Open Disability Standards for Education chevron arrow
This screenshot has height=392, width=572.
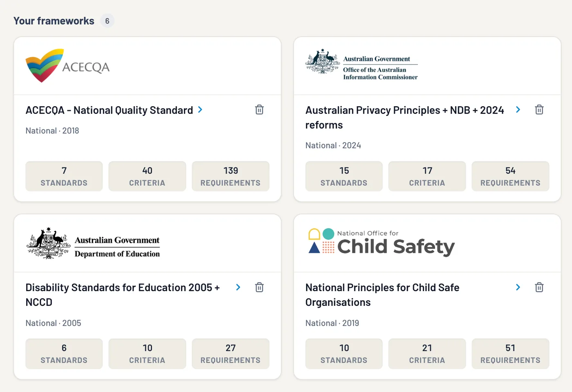tap(238, 287)
